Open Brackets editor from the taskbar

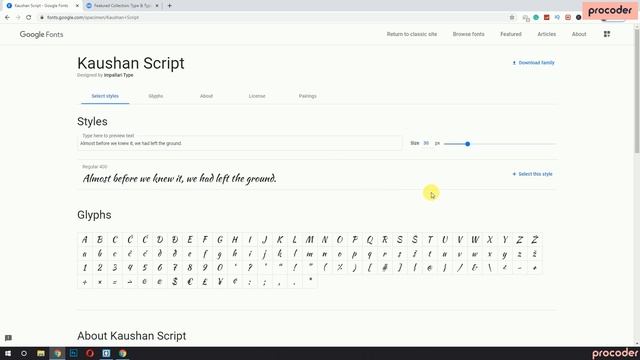pyautogui.click(x=106, y=353)
